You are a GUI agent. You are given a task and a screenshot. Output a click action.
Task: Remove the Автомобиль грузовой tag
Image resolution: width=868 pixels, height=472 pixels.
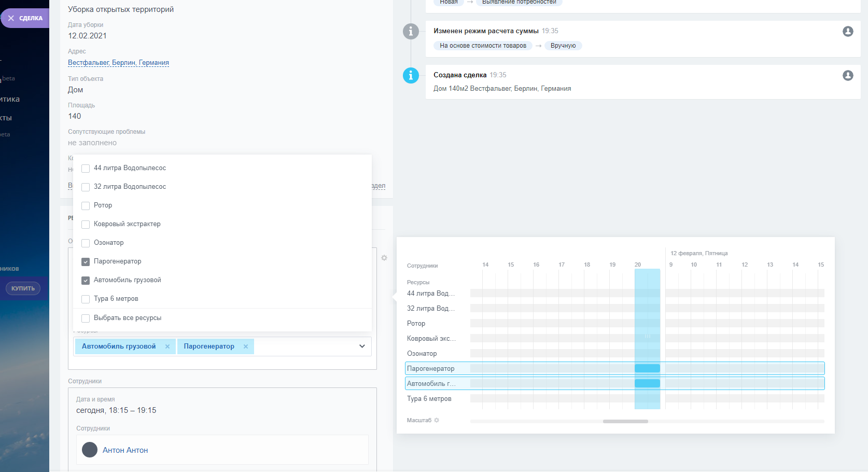(167, 346)
